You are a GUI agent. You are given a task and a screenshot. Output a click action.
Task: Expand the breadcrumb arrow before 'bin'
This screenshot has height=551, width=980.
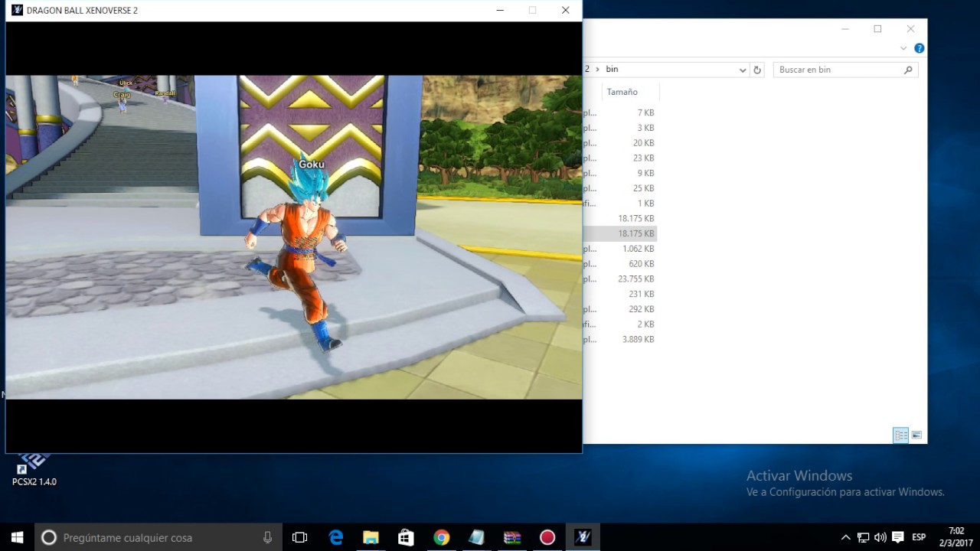pos(598,69)
